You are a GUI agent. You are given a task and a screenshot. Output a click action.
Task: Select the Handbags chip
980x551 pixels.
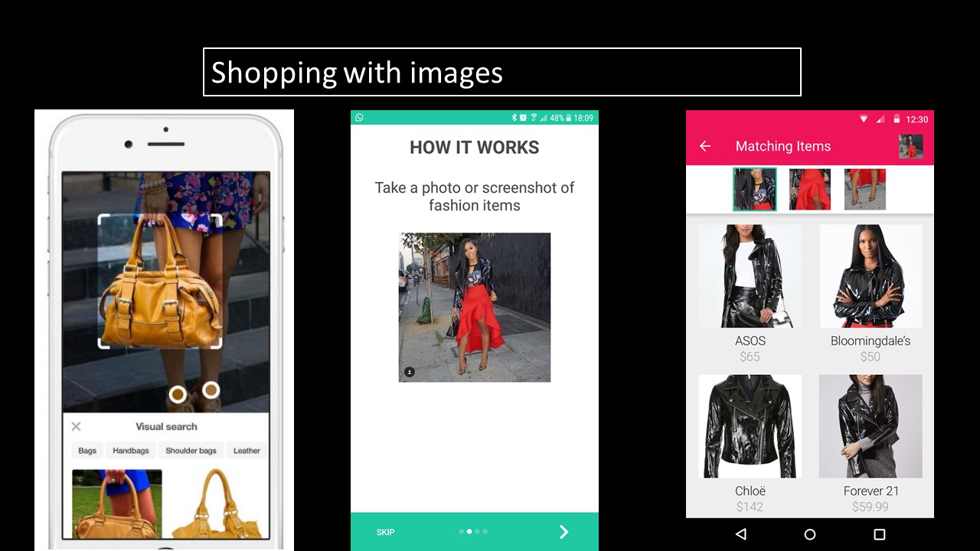(131, 451)
